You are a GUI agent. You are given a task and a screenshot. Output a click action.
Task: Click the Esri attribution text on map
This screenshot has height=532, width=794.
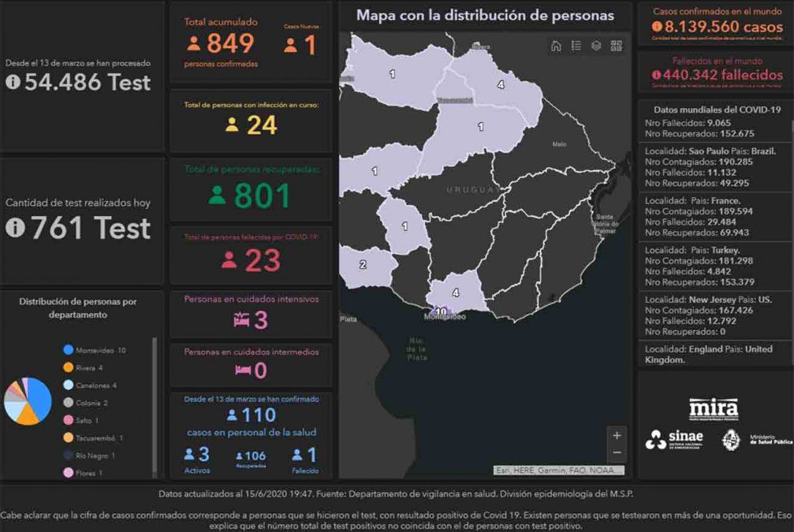click(x=558, y=471)
